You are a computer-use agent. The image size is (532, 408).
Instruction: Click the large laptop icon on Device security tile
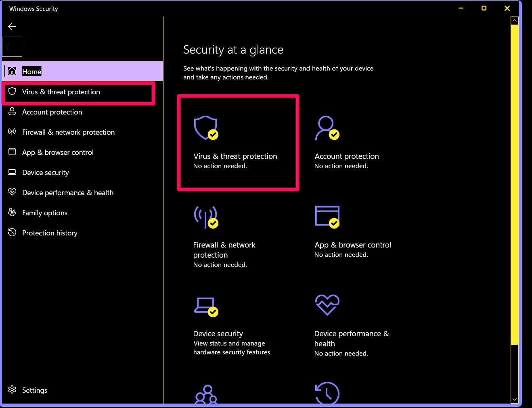[x=206, y=307]
